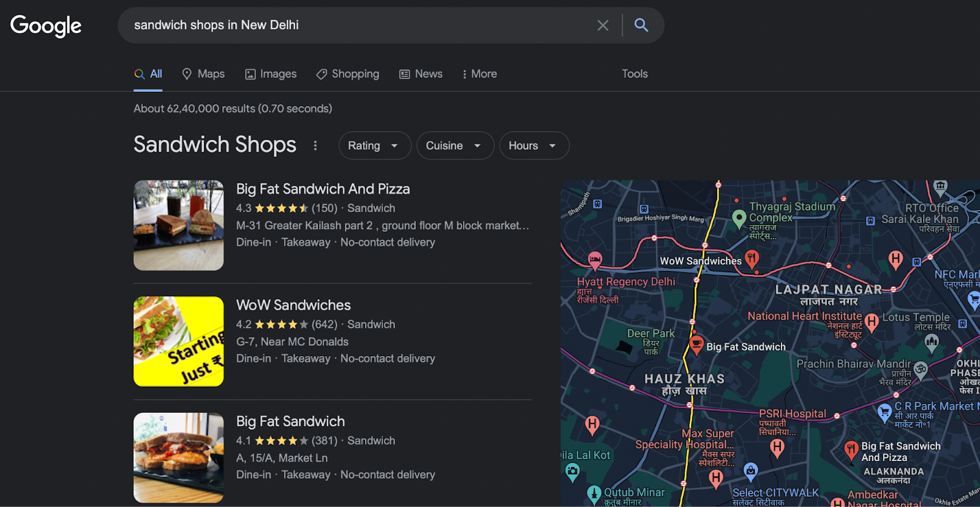Click HAUZ KHAS area label
This screenshot has height=507, width=980.
point(685,379)
